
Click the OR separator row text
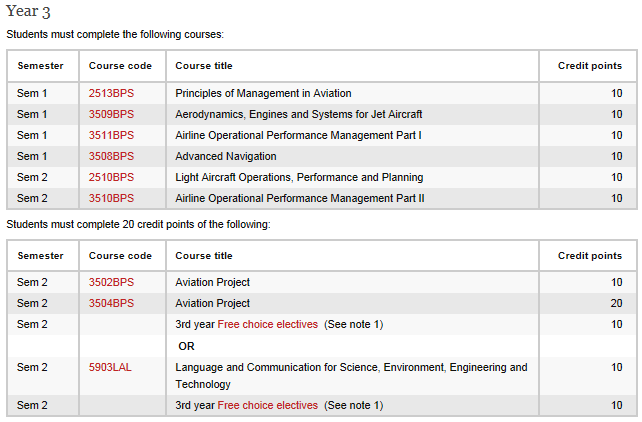coord(186,346)
